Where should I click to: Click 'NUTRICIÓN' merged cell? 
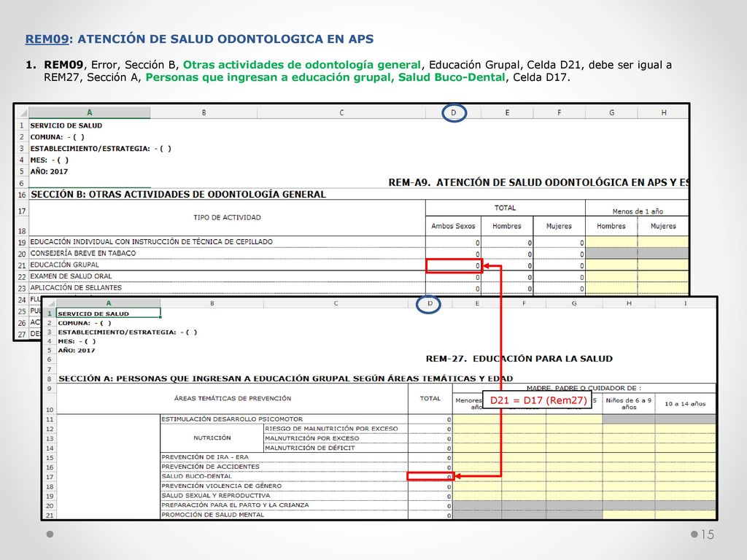tap(212, 438)
